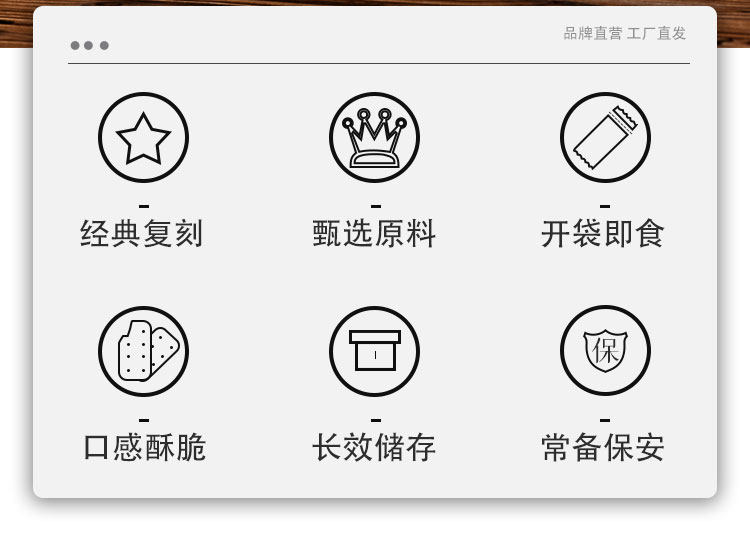
Task: Click the middle gray dot in header
Action: pyautogui.click(x=88, y=45)
